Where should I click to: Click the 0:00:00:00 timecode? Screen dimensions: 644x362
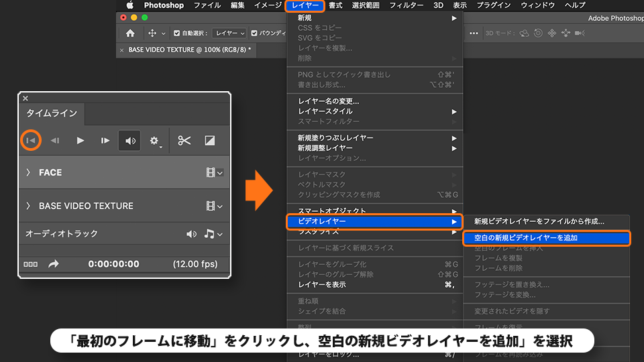(x=114, y=264)
